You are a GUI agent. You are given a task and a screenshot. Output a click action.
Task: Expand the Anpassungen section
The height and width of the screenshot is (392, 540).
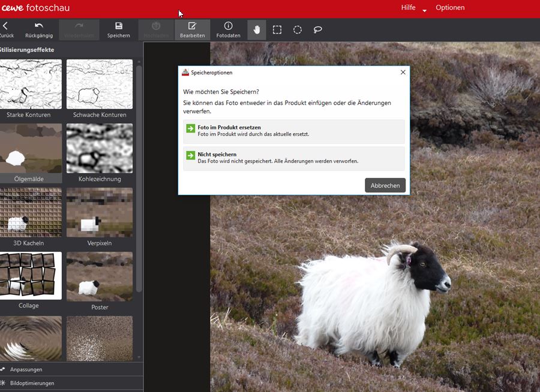[x=26, y=369]
